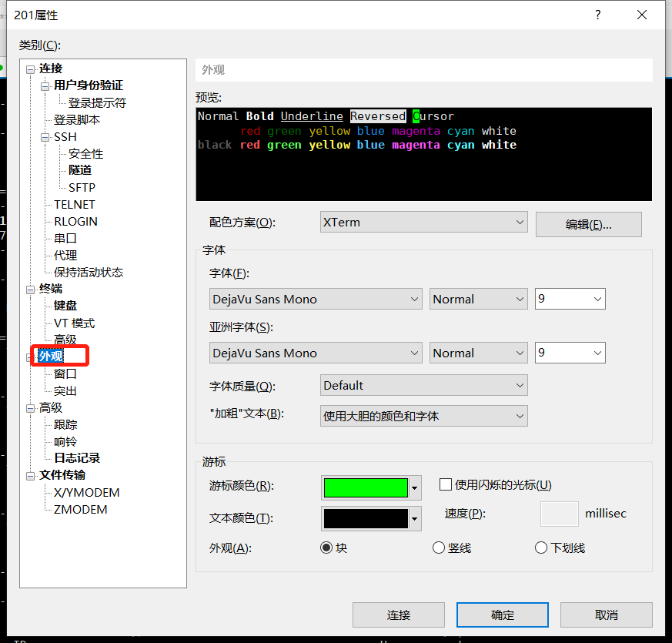Image resolution: width=672 pixels, height=643 pixels.
Task: Collapse the 用户身份验证 tree node
Action: pos(45,86)
